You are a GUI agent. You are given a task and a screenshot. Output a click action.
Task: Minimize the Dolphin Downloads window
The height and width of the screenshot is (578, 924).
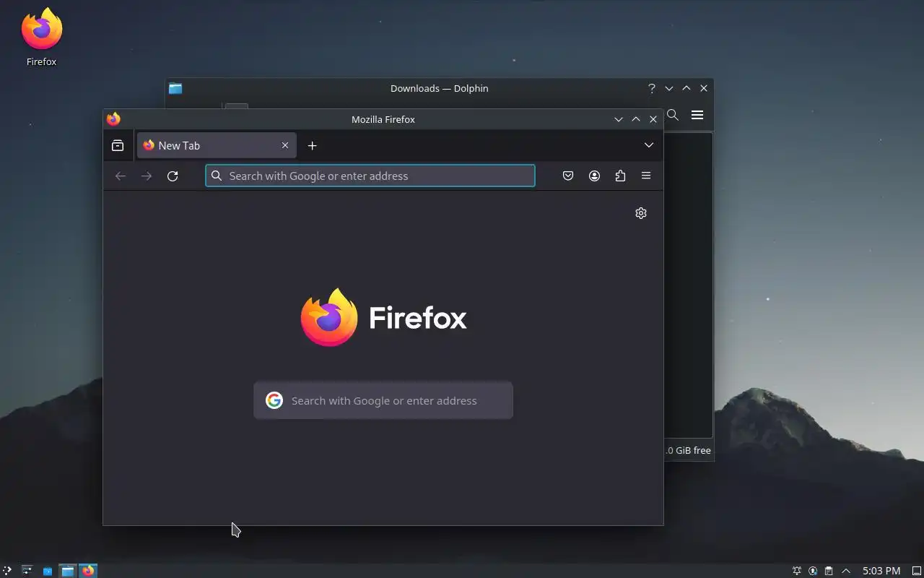coord(669,88)
